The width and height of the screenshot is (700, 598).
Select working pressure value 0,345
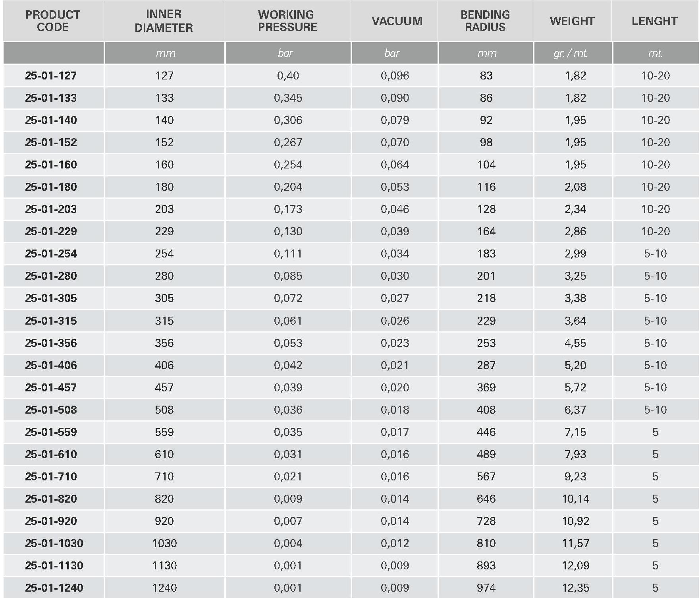coord(288,98)
